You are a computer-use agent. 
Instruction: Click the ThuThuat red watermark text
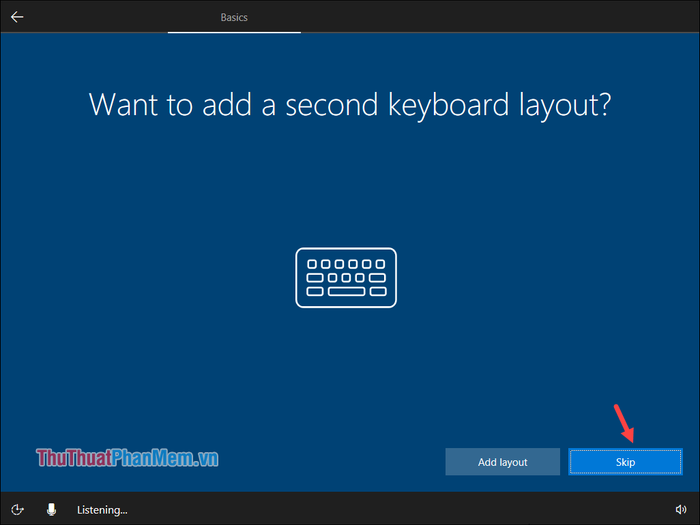tap(74, 458)
